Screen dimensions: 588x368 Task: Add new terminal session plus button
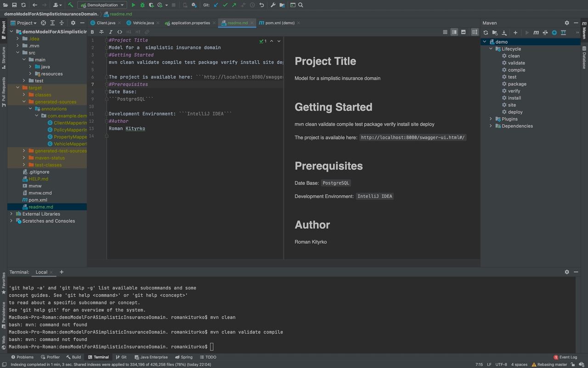tap(62, 272)
